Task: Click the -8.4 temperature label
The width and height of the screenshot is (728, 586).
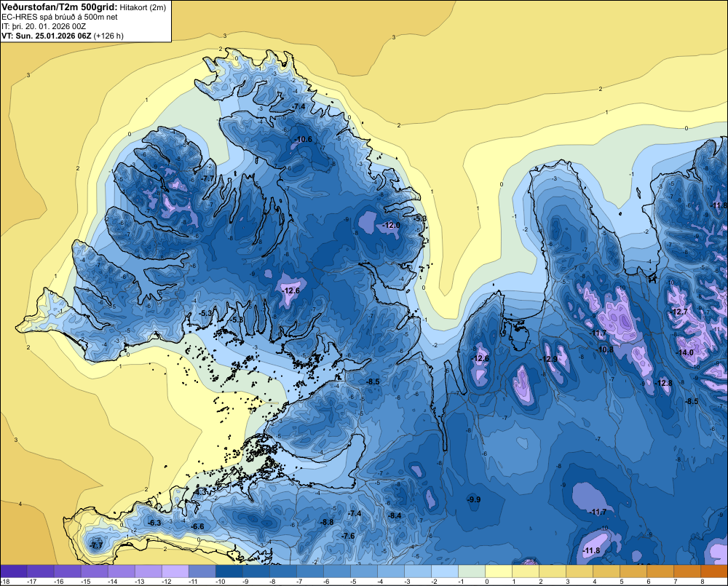Action: [395, 515]
